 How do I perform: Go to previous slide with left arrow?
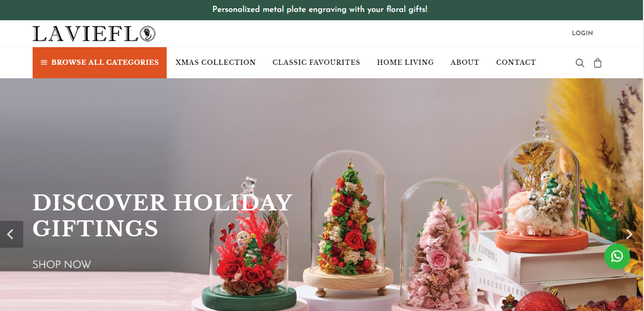11,234
